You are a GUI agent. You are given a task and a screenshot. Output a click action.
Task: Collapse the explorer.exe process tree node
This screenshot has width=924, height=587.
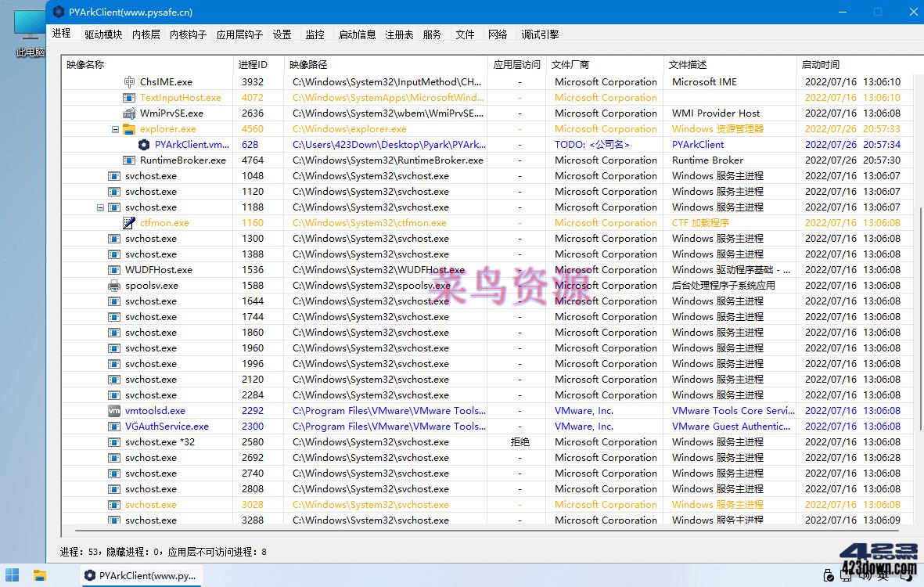pyautogui.click(x=115, y=128)
